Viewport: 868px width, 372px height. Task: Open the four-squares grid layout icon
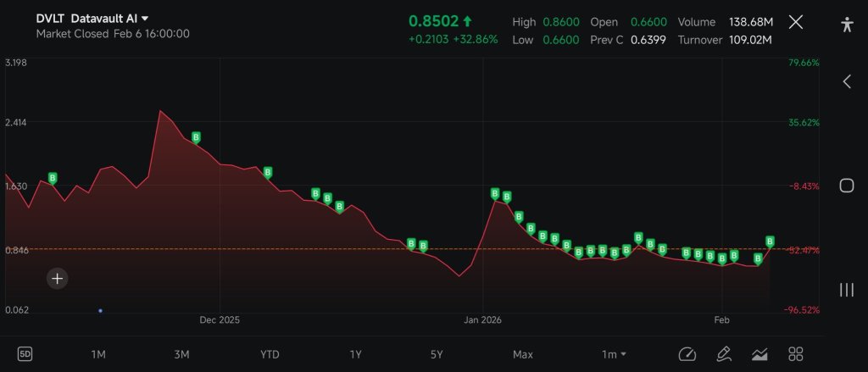click(x=795, y=353)
